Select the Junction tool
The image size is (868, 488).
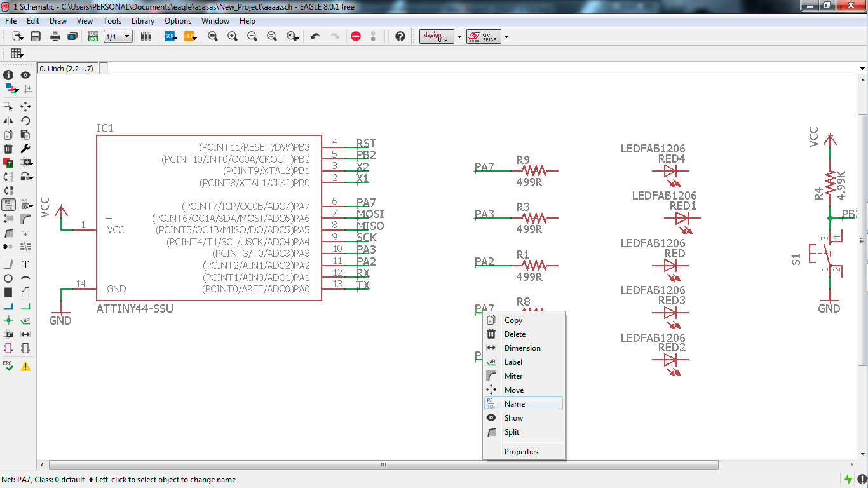pos(8,320)
